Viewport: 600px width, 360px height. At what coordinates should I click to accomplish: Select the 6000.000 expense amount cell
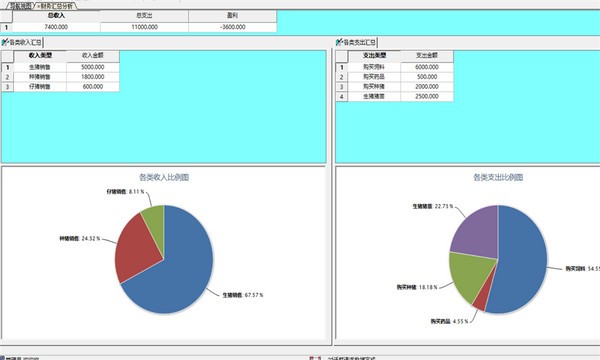tap(427, 67)
